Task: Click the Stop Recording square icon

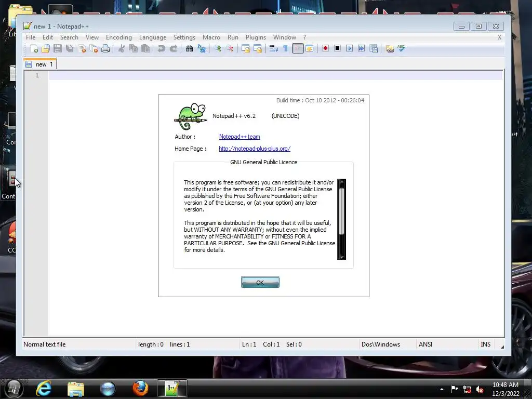Action: (x=337, y=48)
